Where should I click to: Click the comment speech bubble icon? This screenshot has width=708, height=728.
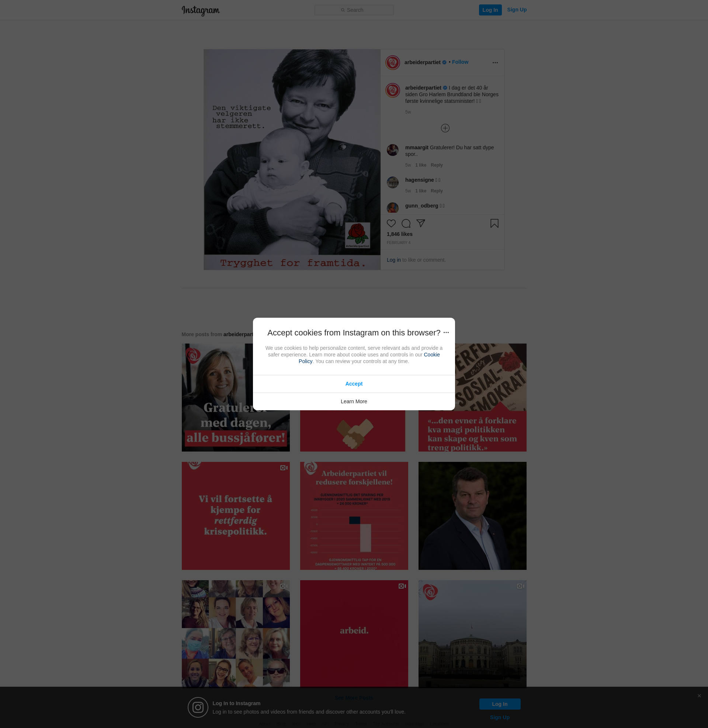click(406, 223)
